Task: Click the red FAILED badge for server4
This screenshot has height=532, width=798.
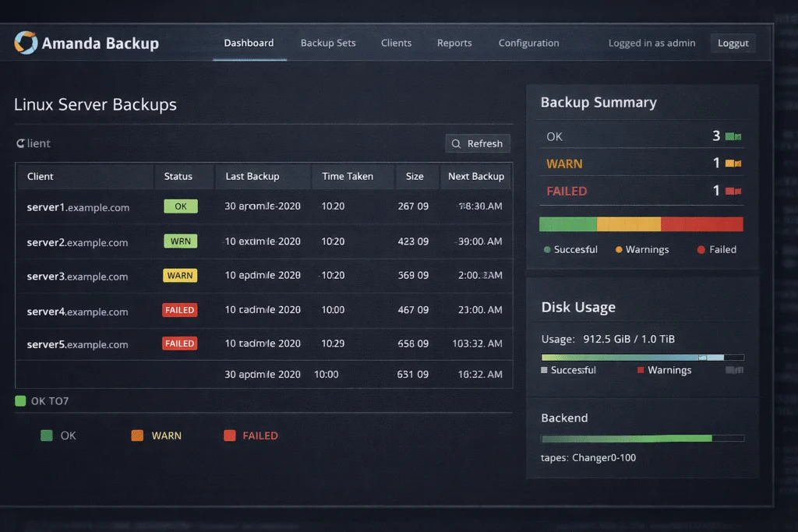Action: coord(180,310)
